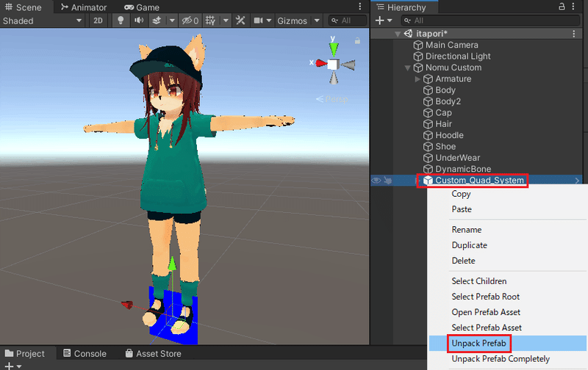Expand the Armature object
The height and width of the screenshot is (370, 588).
click(417, 79)
